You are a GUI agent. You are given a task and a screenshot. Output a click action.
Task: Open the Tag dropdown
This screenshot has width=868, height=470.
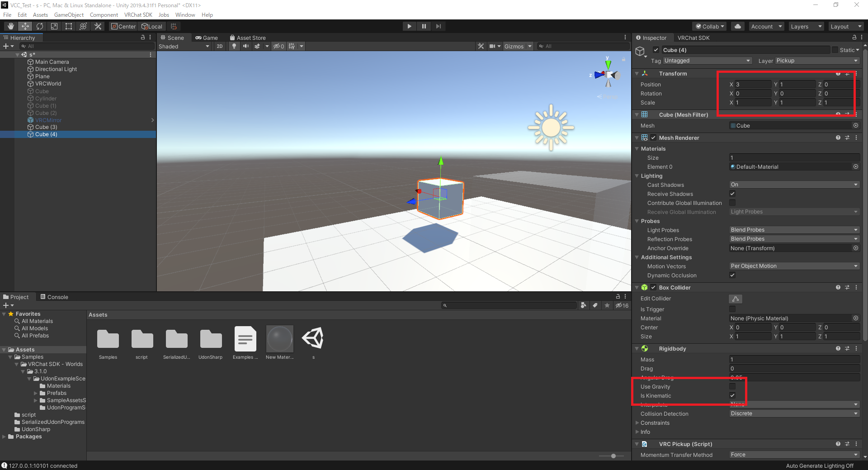coord(707,61)
